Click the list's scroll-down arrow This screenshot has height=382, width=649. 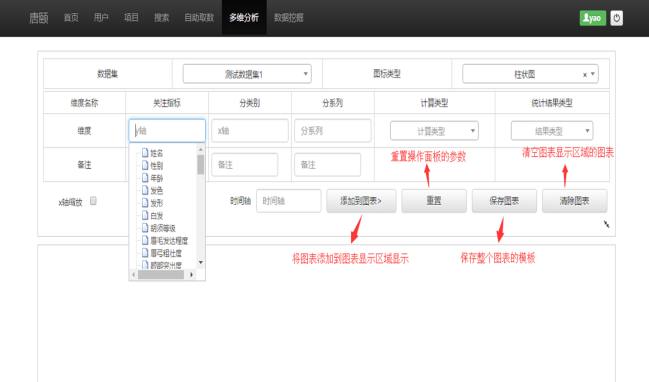[201, 262]
